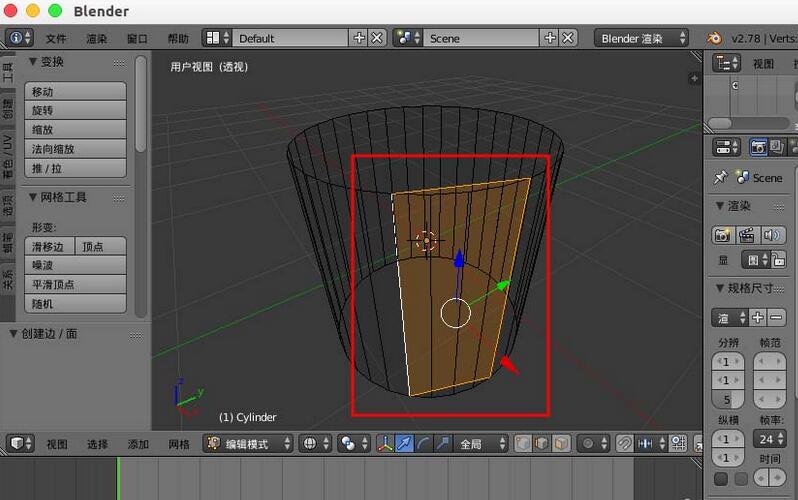Collapse the 创建边 / 面 operator panel
The image size is (798, 500).
14,334
